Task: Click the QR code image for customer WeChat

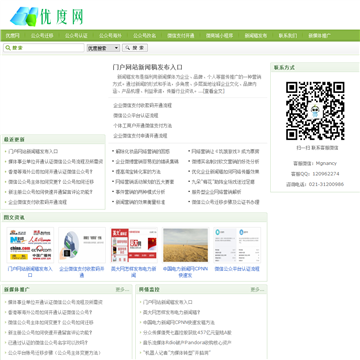Action: pos(315,111)
